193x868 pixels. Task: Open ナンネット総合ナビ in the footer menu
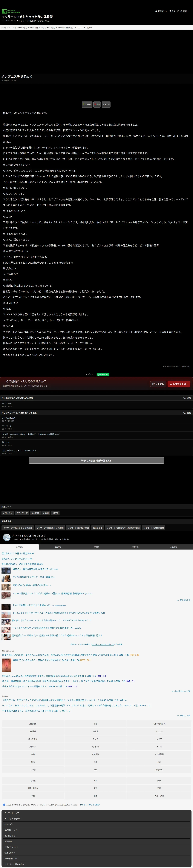click(96, 819)
